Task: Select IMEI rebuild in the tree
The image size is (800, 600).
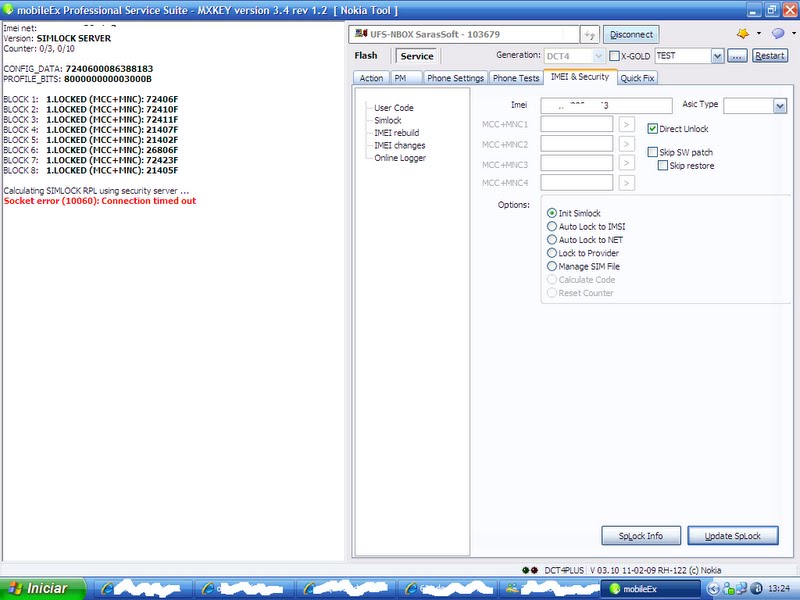Action: point(396,133)
